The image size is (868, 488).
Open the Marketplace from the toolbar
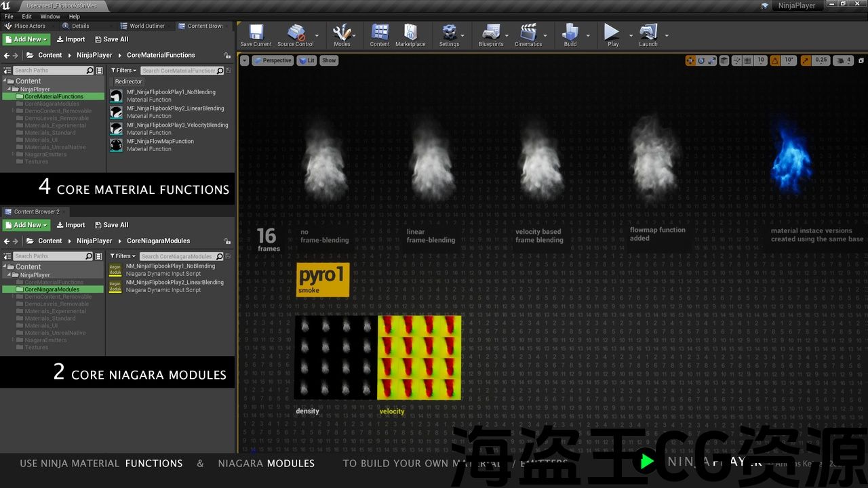[410, 34]
